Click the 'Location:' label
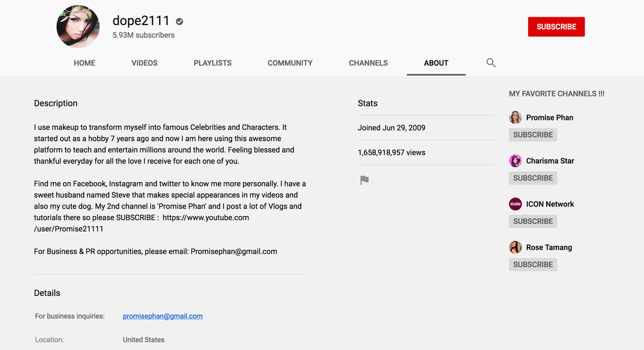This screenshot has height=350, width=644. [x=50, y=340]
